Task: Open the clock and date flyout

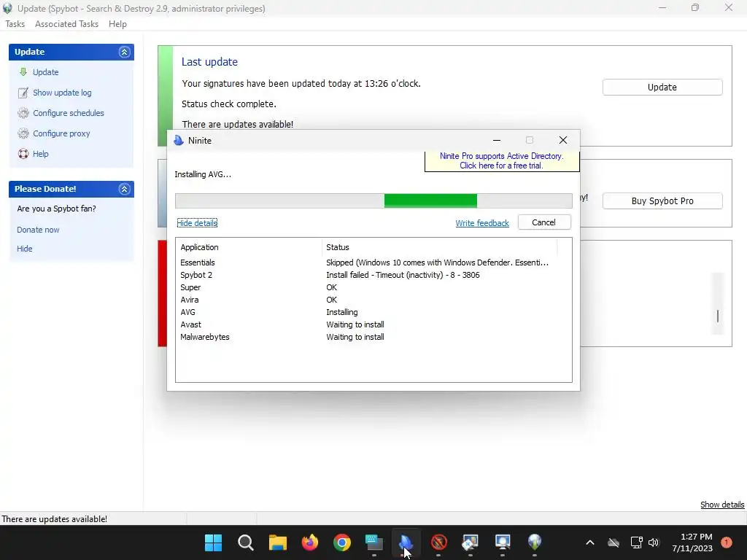Action: tap(692, 542)
